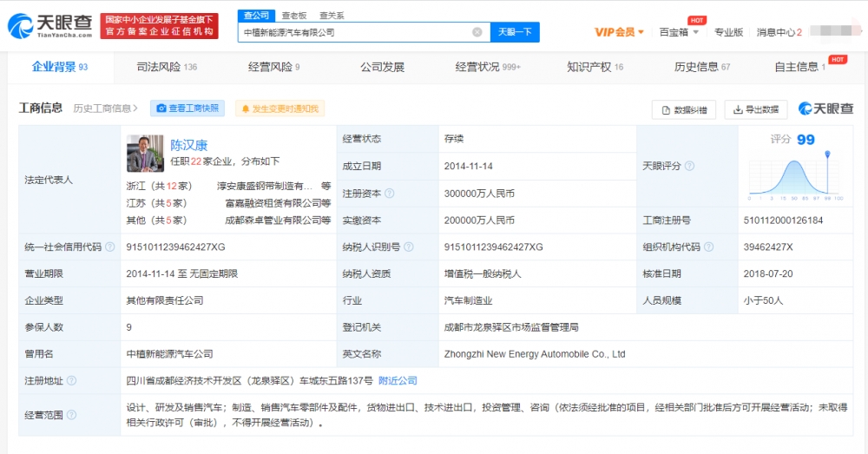Clear the search box with X icon

477,32
